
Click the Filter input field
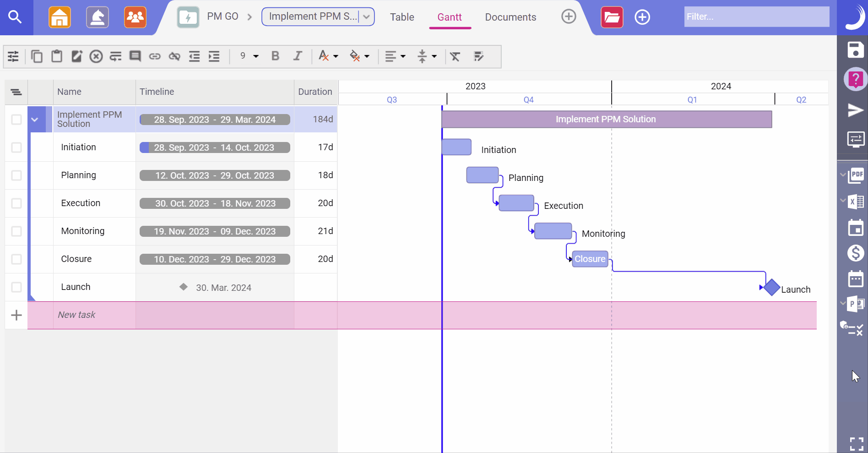pos(757,16)
